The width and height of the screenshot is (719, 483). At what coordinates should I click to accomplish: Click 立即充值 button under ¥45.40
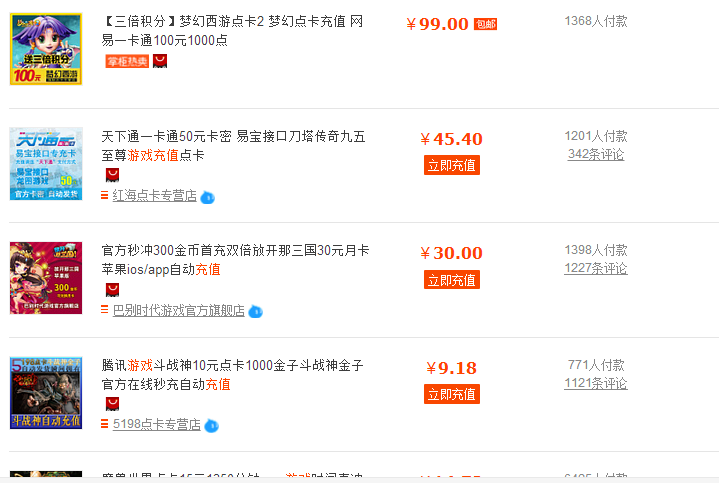452,166
